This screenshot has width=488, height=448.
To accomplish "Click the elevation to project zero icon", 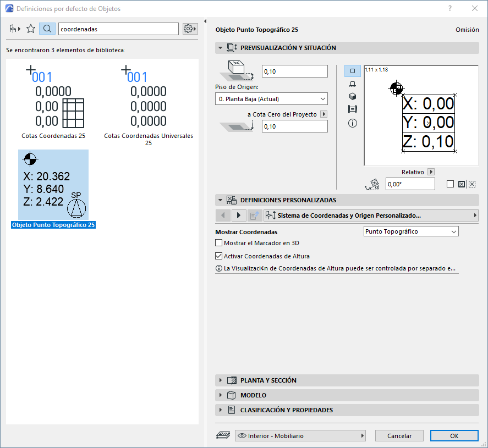I will [x=237, y=126].
